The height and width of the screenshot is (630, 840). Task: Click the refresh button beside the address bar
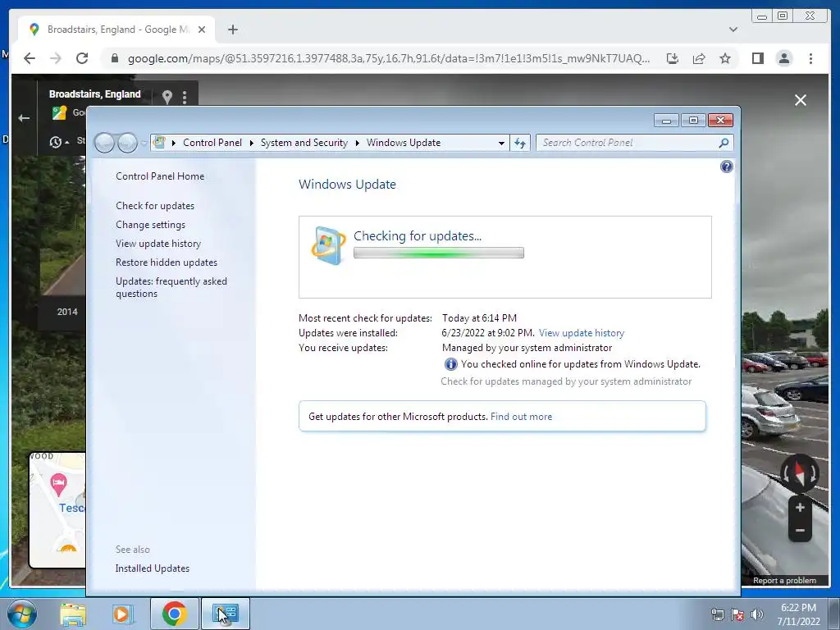[x=520, y=143]
